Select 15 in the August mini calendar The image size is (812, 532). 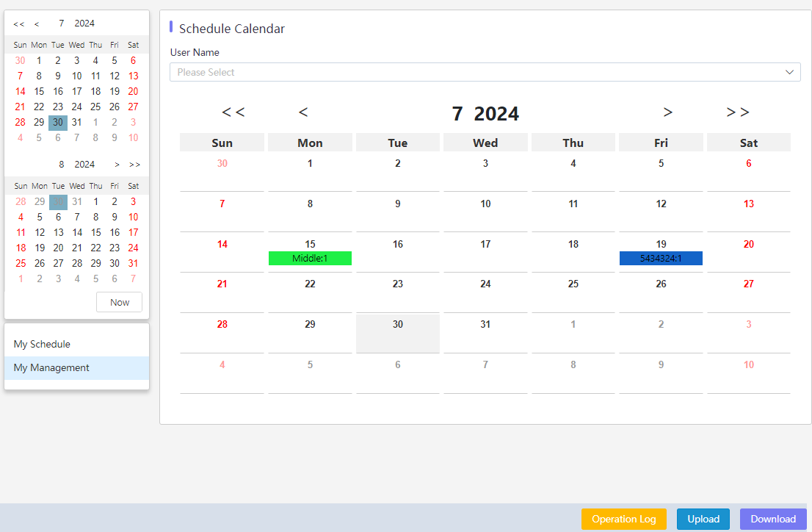pyautogui.click(x=95, y=232)
